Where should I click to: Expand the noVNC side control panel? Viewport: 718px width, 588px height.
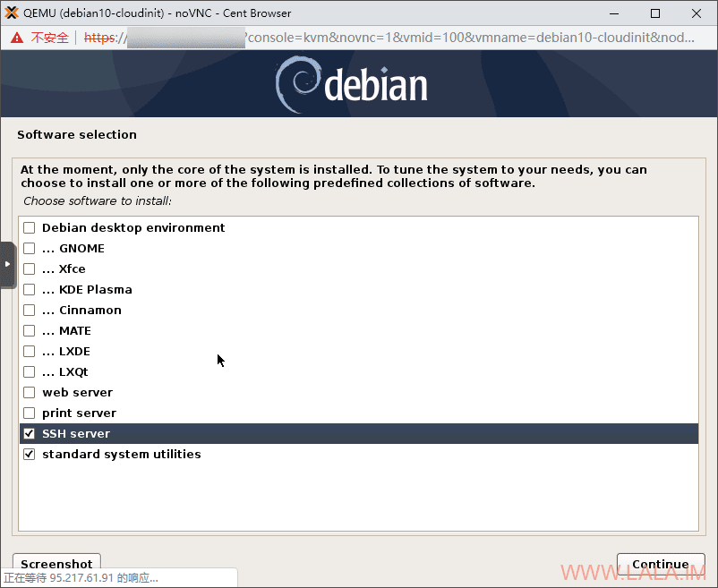[x=7, y=264]
